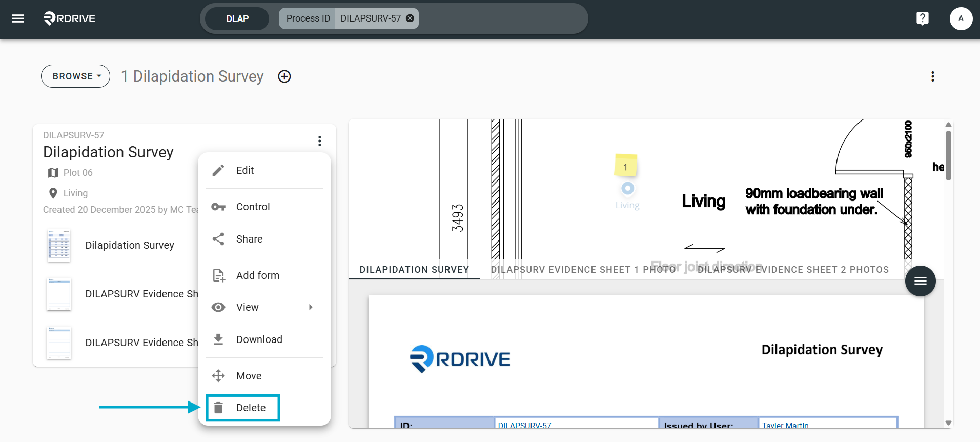
Task: Click the 1 Dilapidation Survey heading
Action: point(192,76)
